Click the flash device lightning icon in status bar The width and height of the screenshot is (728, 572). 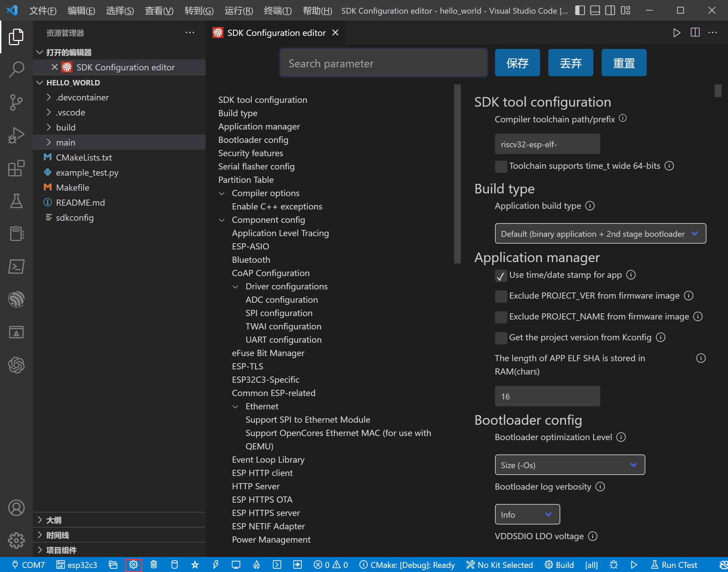click(215, 565)
